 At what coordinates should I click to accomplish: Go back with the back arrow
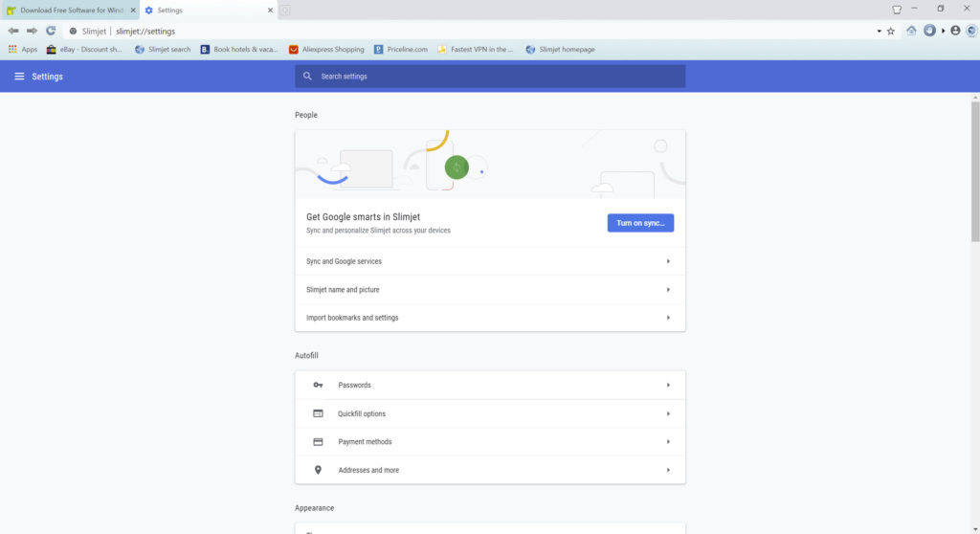point(13,31)
